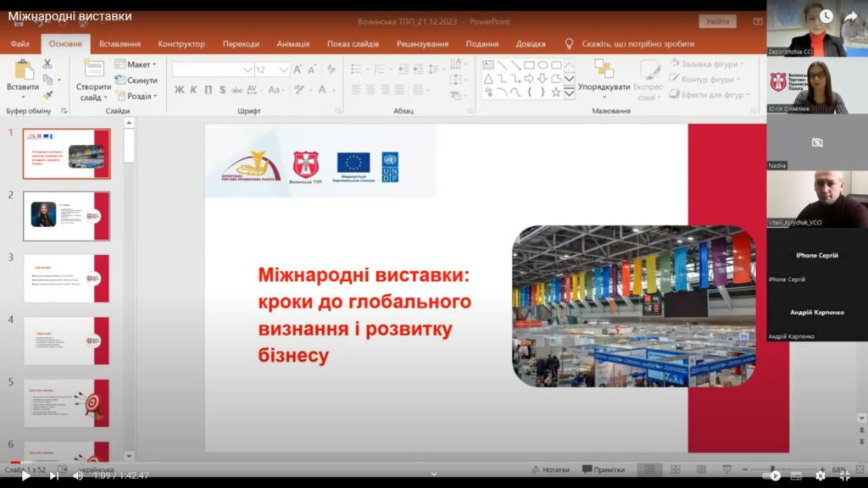Toggle text shadow S formatting
868x488 pixels.
point(222,90)
